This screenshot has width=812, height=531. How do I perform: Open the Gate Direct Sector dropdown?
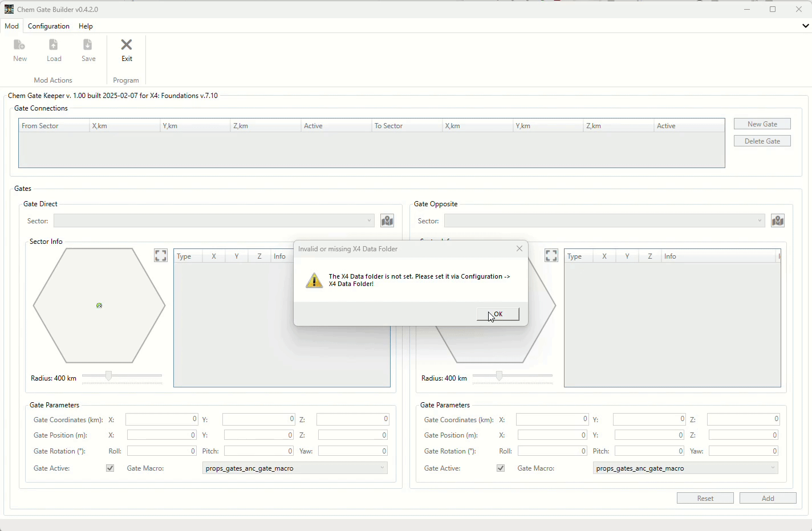pyautogui.click(x=214, y=220)
